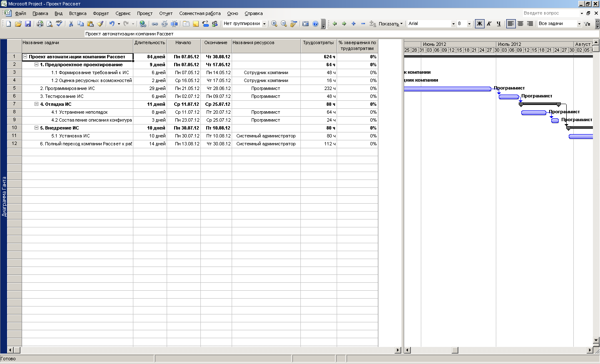600x364 pixels.
Task: Open the Вид menu
Action: click(58, 13)
